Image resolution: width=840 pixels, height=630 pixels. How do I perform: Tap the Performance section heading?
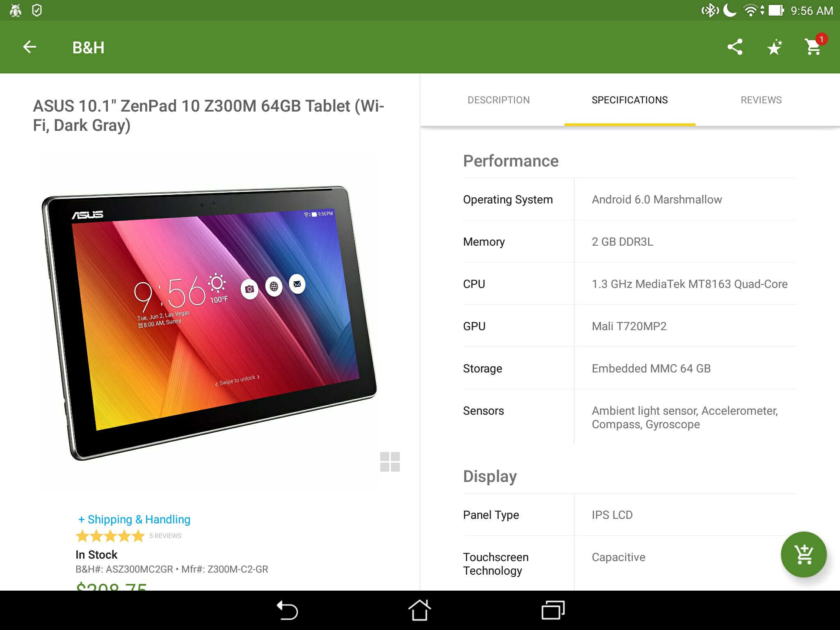point(511,161)
